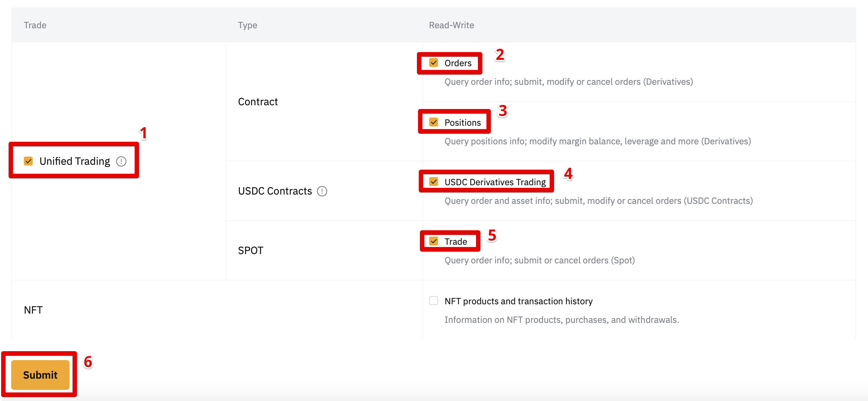Click the NFT products information description
868x401 pixels.
562,320
